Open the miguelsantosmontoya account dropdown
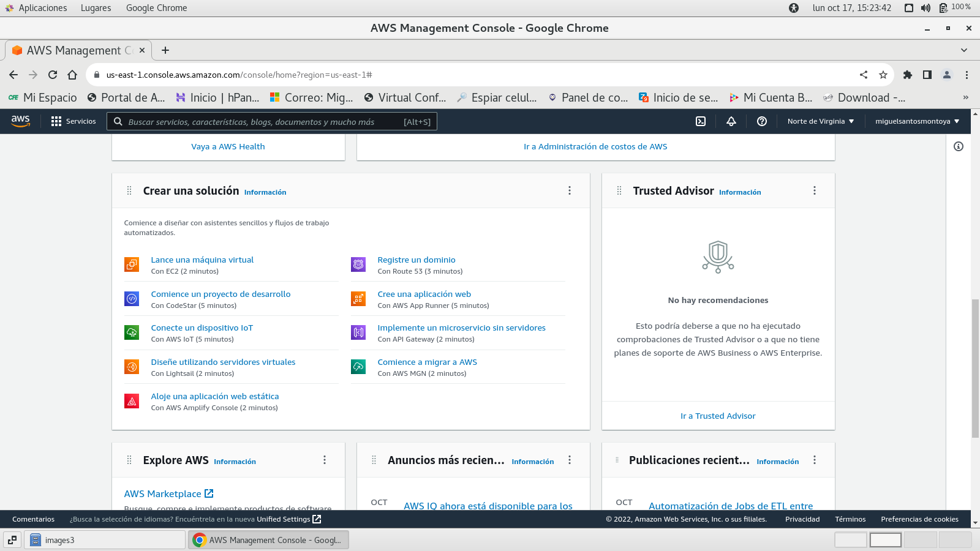Screen dimensions: 980x551 pyautogui.click(x=917, y=121)
